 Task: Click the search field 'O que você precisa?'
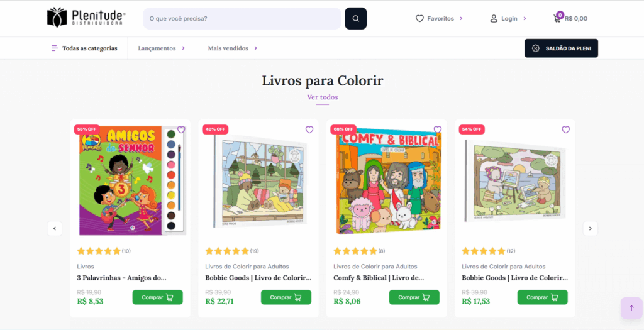242,19
